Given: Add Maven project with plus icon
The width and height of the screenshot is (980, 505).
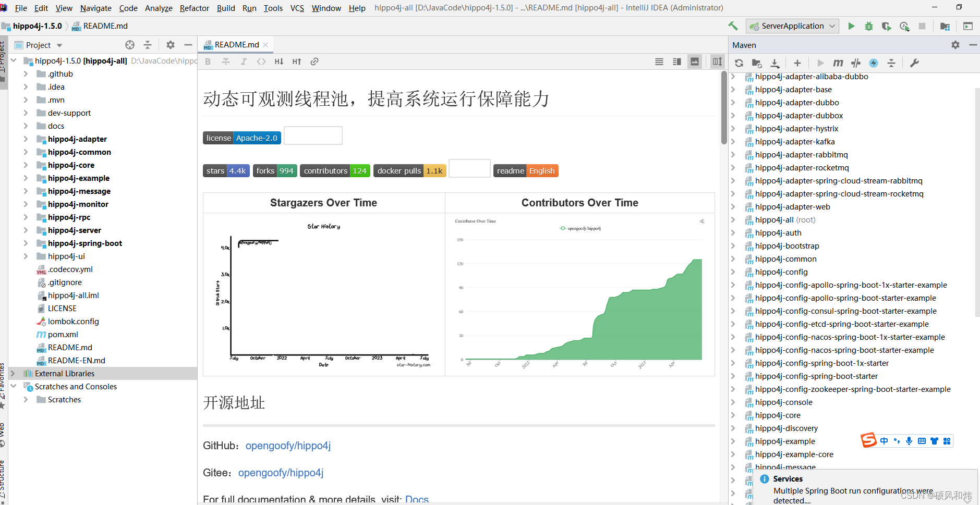Looking at the screenshot, I should point(797,63).
